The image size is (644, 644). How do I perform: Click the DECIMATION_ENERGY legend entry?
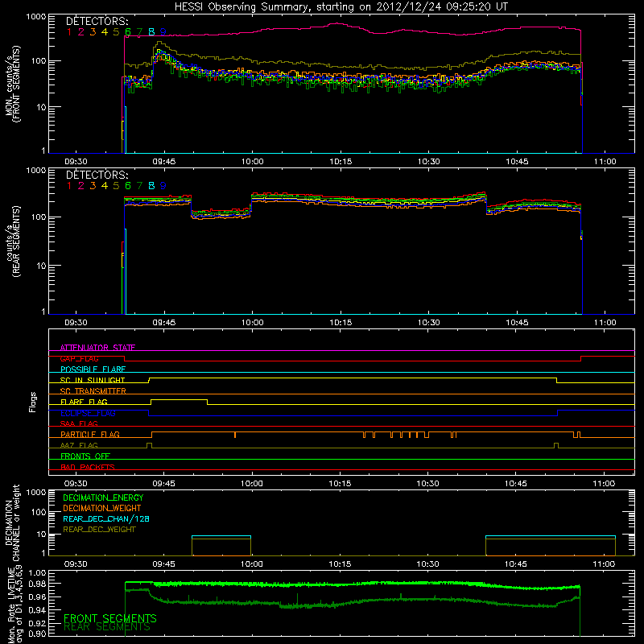tap(103, 497)
